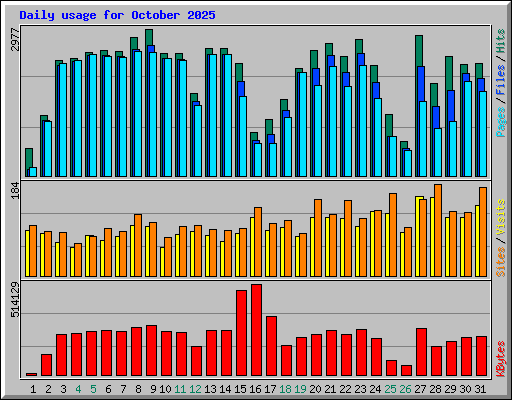Click the 184 visits axis value
The height and width of the screenshot is (400, 512).
point(15,190)
